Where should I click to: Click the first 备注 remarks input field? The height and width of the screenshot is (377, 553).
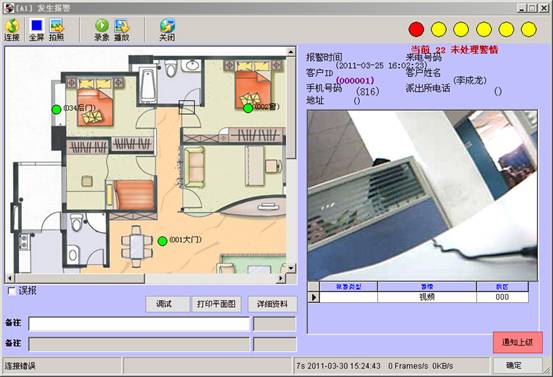coord(139,324)
